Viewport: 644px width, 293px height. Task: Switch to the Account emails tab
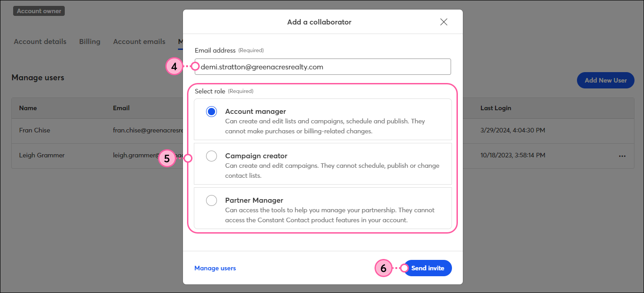tap(139, 42)
